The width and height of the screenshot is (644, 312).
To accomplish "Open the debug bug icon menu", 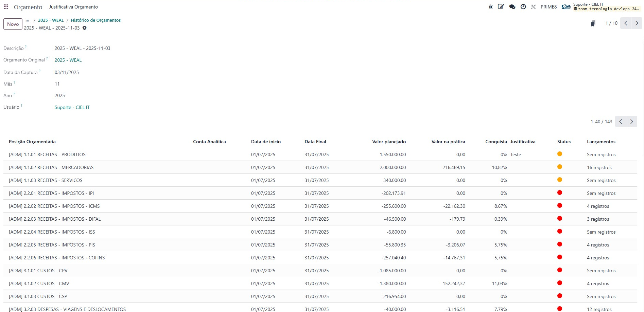I will (490, 7).
